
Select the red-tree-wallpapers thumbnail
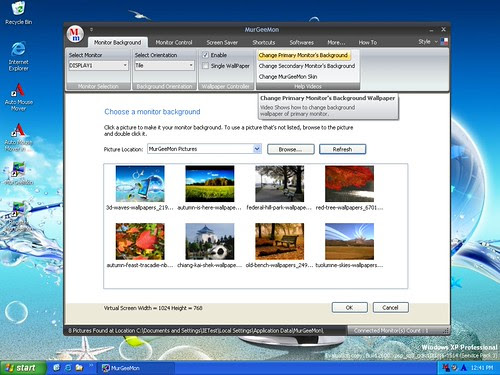click(349, 184)
